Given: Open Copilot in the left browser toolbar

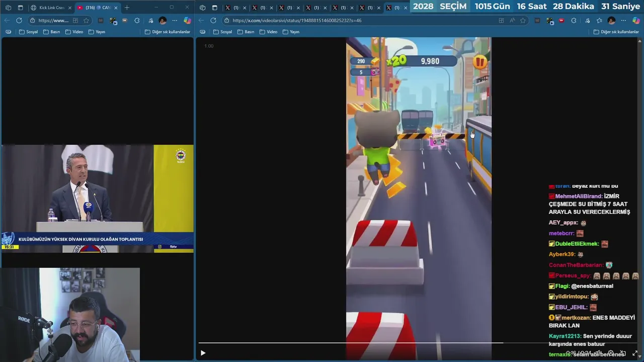Looking at the screenshot, I should point(187,21).
